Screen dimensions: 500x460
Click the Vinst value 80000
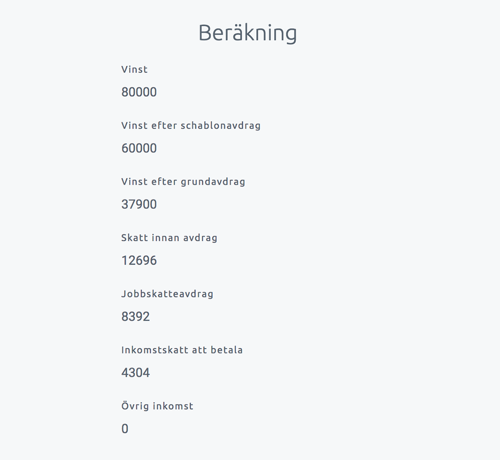pos(139,92)
